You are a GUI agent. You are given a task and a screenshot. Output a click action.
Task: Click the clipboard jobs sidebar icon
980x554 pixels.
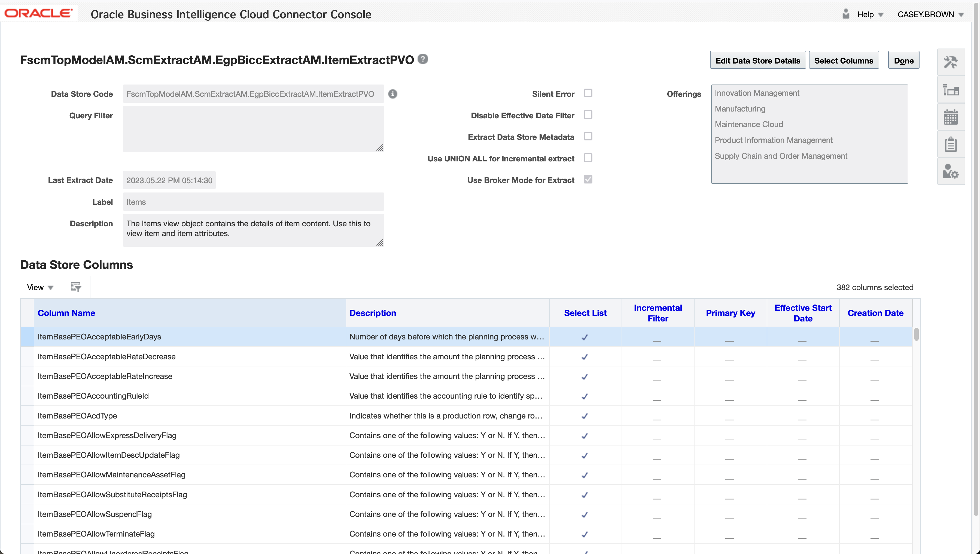coord(950,144)
